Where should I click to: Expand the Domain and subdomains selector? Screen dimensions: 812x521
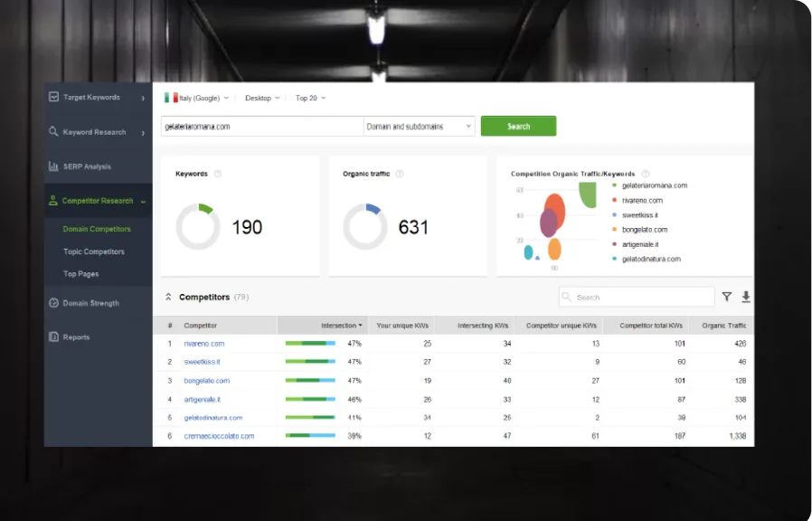click(420, 127)
